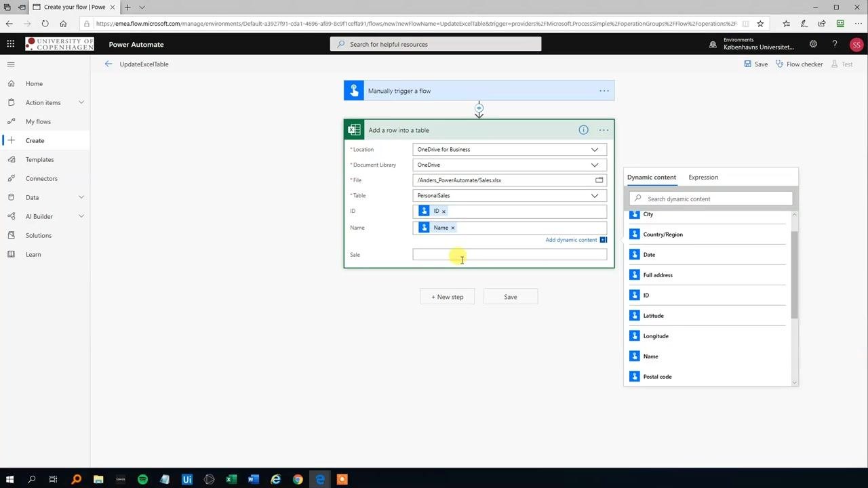
Task: Open browser tab list chevron
Action: [142, 7]
